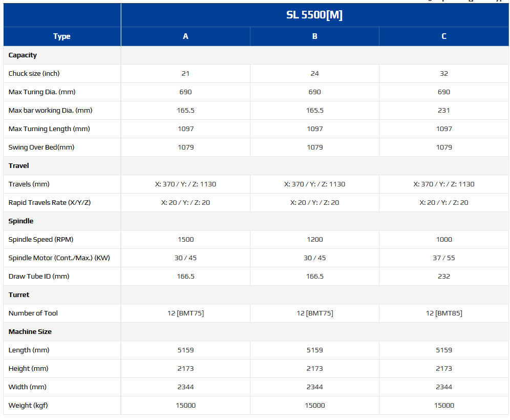Select the Capacity section heading

pyautogui.click(x=23, y=55)
